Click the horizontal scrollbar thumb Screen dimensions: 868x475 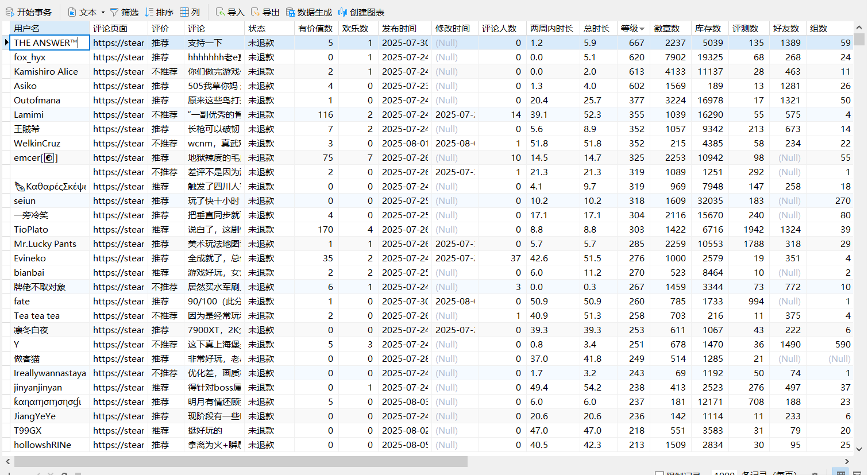(240, 461)
